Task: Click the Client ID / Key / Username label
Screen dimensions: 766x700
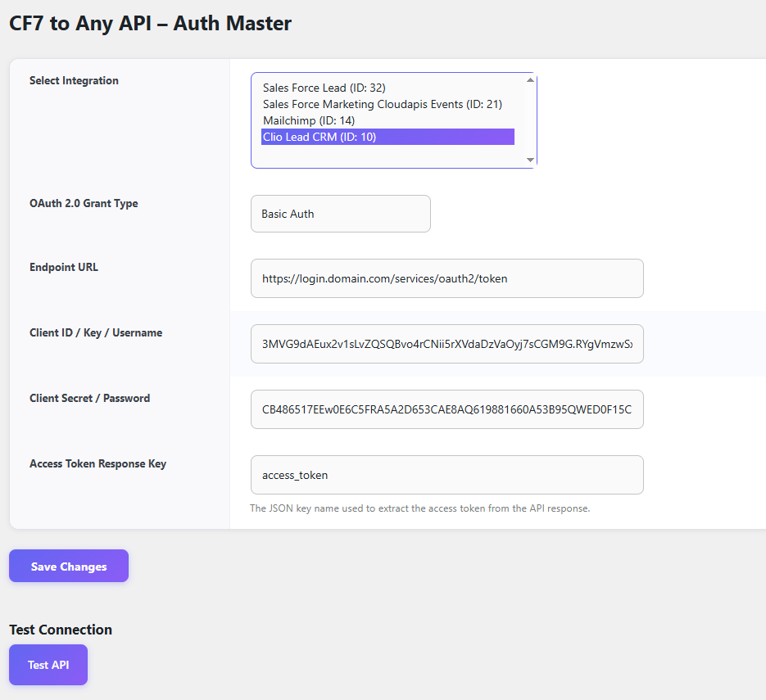Action: tap(96, 332)
